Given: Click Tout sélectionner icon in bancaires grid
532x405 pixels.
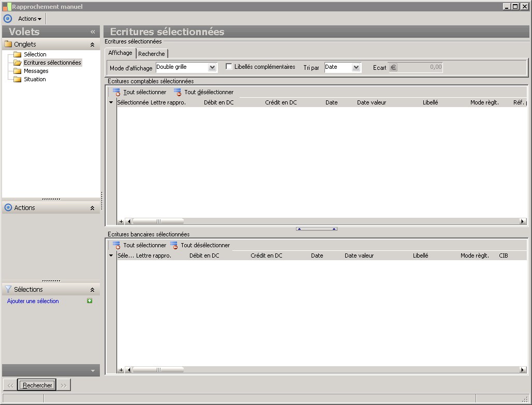Looking at the screenshot, I should tap(116, 245).
